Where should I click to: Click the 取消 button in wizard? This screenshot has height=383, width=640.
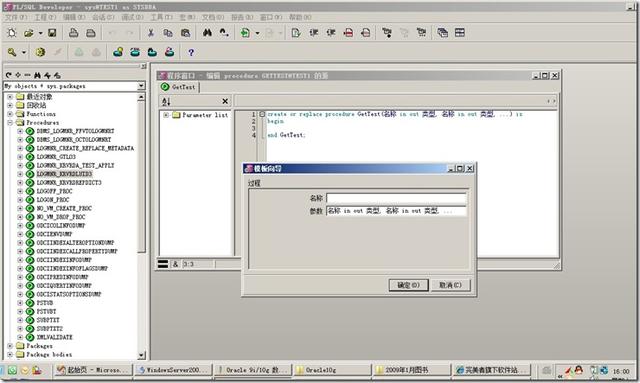point(450,285)
